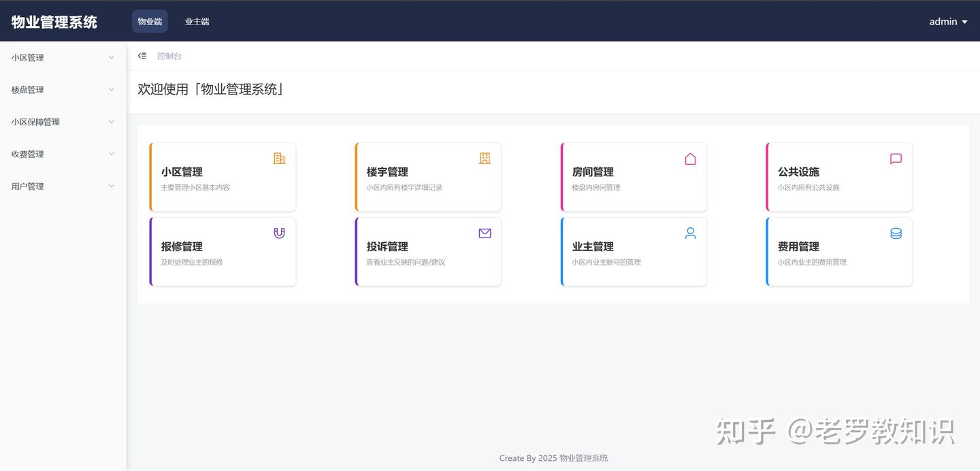Screen dimensions: 980x471
Task: Click the footer Create By 2025 物业管理系统
Action: (x=553, y=458)
